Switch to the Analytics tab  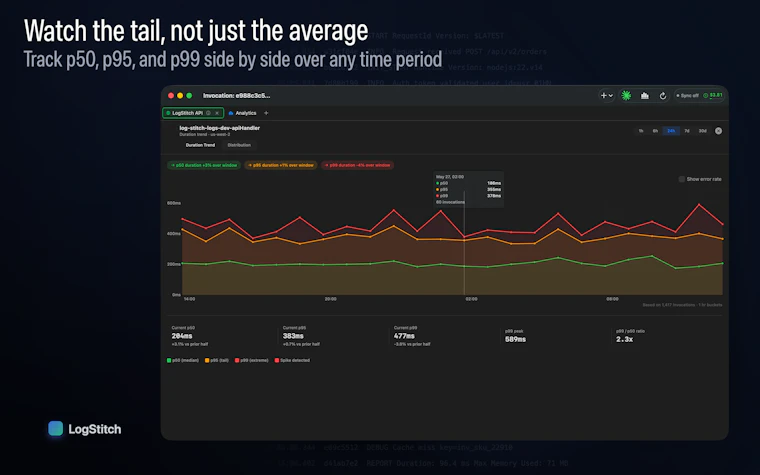[x=242, y=113]
